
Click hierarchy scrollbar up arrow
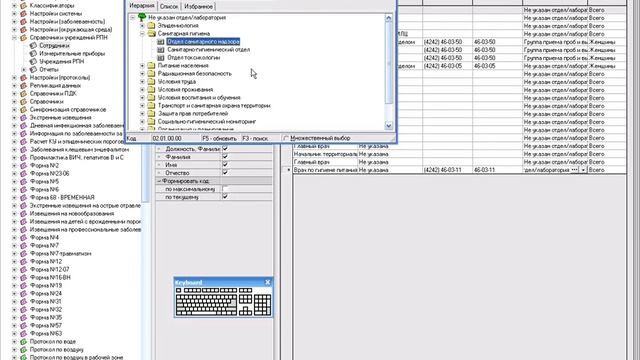click(389, 18)
